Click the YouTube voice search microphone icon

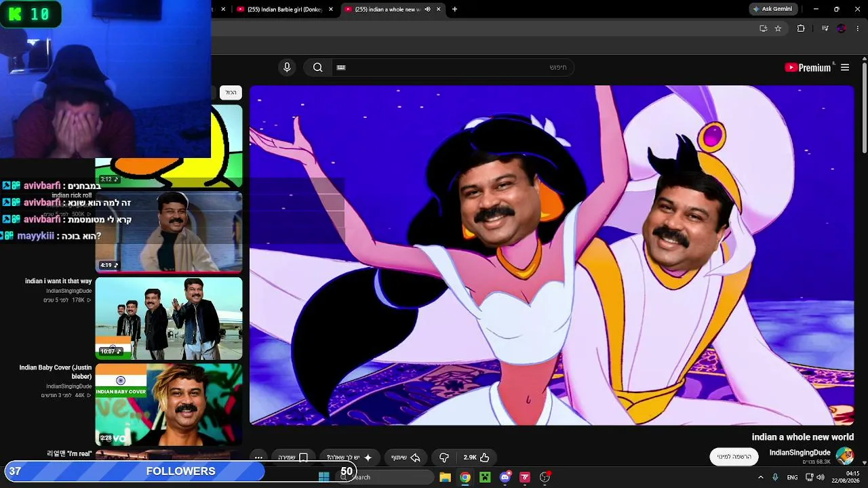287,67
